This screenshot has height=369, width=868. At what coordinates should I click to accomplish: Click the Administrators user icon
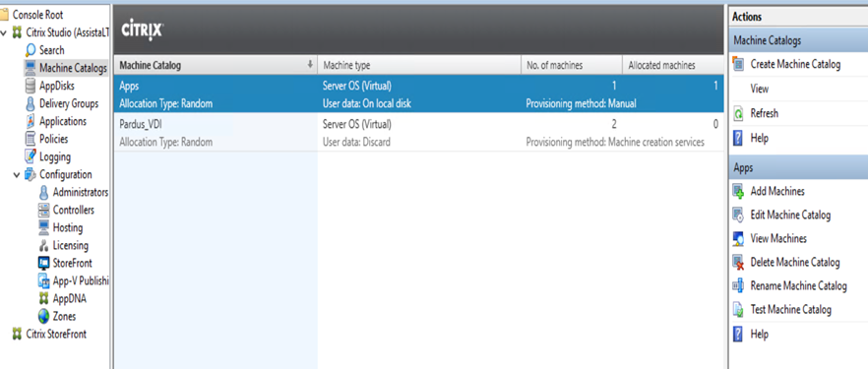pyautogui.click(x=43, y=193)
